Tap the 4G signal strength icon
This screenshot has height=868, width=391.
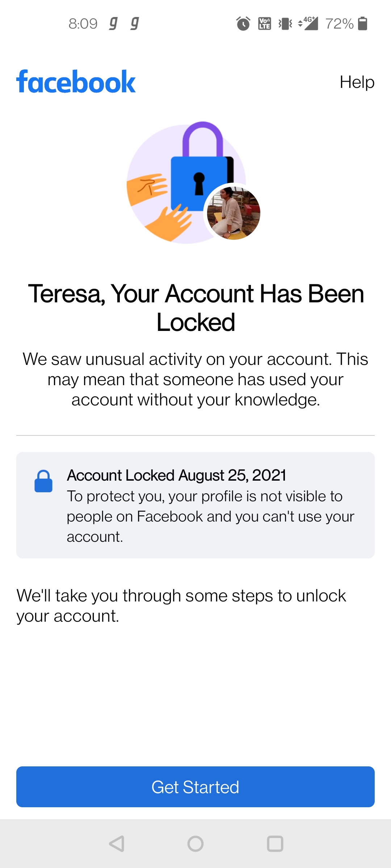click(308, 24)
